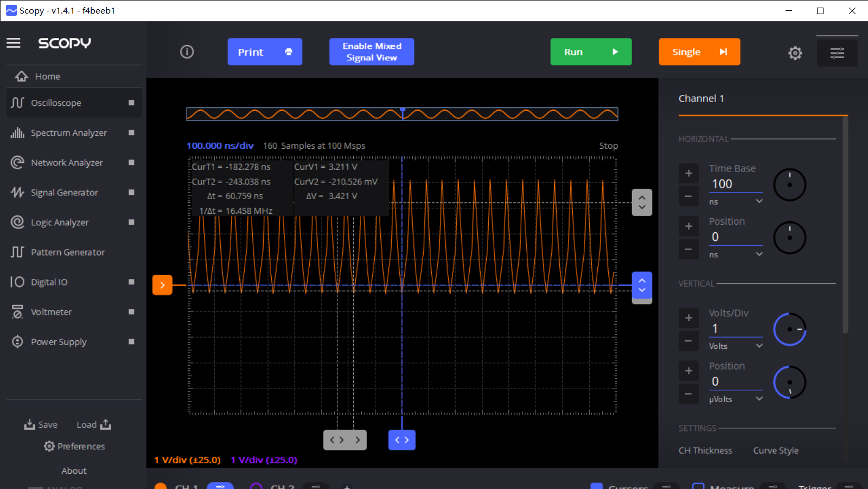Open the hamburger menu next to Scopy logo
868x489 pixels.
coord(14,43)
